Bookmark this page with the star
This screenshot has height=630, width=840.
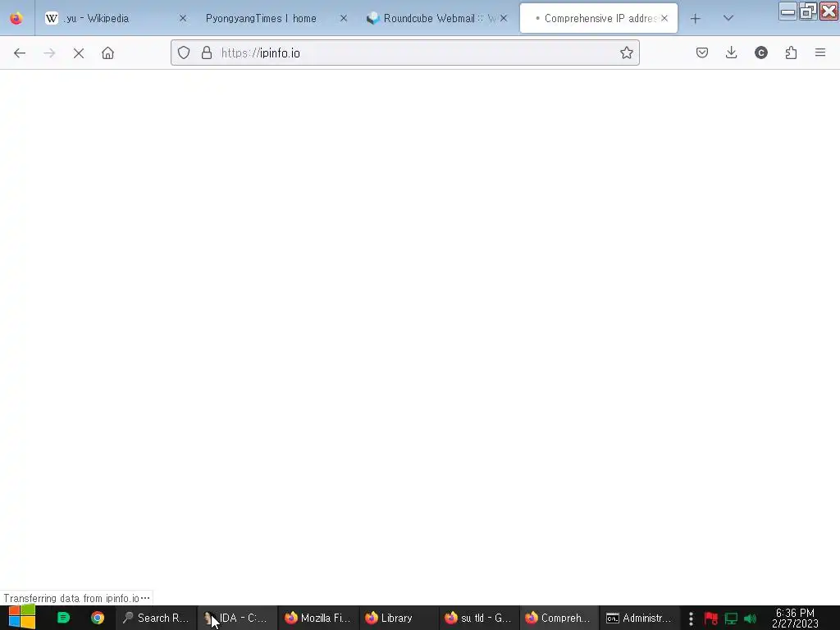point(626,53)
